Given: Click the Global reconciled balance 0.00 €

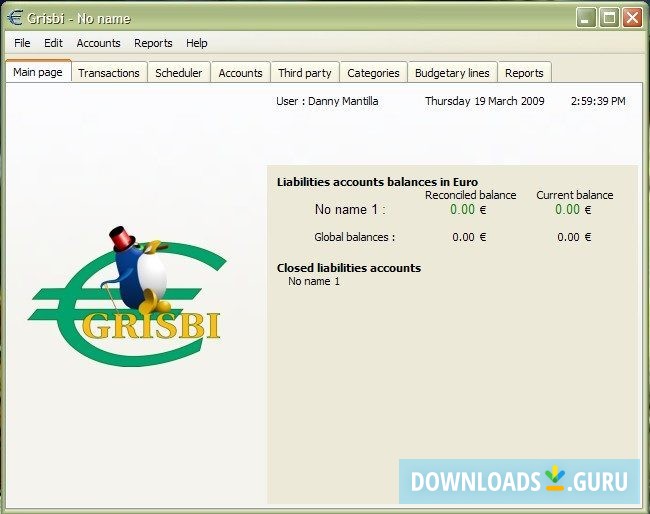Looking at the screenshot, I should [469, 237].
